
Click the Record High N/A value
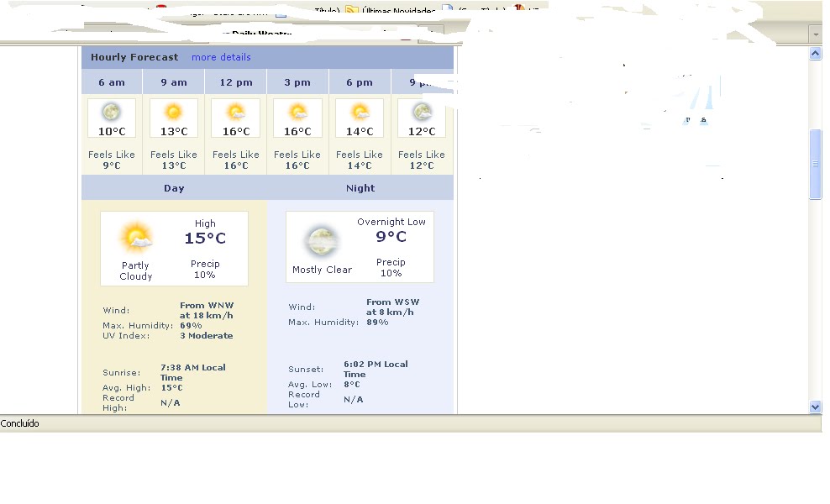pos(171,403)
